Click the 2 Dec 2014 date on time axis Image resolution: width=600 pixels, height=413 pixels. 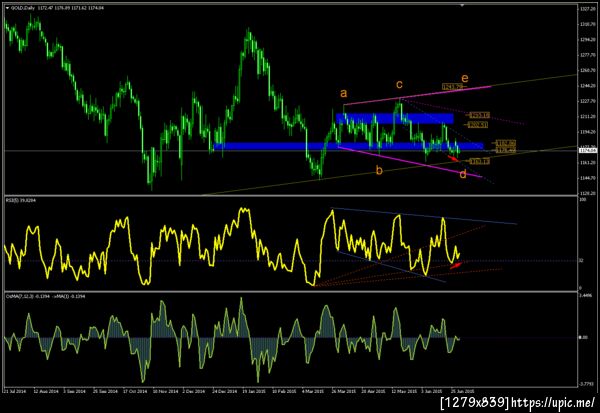pyautogui.click(x=194, y=392)
